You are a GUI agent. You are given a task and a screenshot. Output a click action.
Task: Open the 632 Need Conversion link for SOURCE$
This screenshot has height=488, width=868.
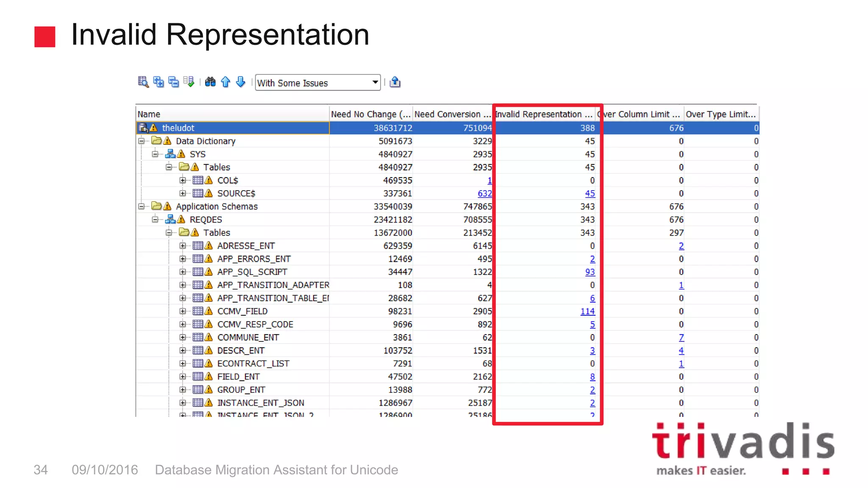point(485,193)
